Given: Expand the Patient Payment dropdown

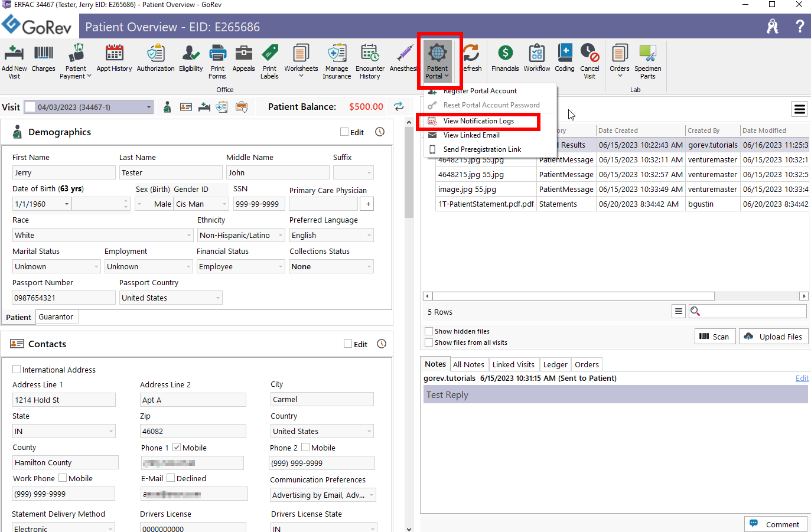Looking at the screenshot, I should point(89,76).
